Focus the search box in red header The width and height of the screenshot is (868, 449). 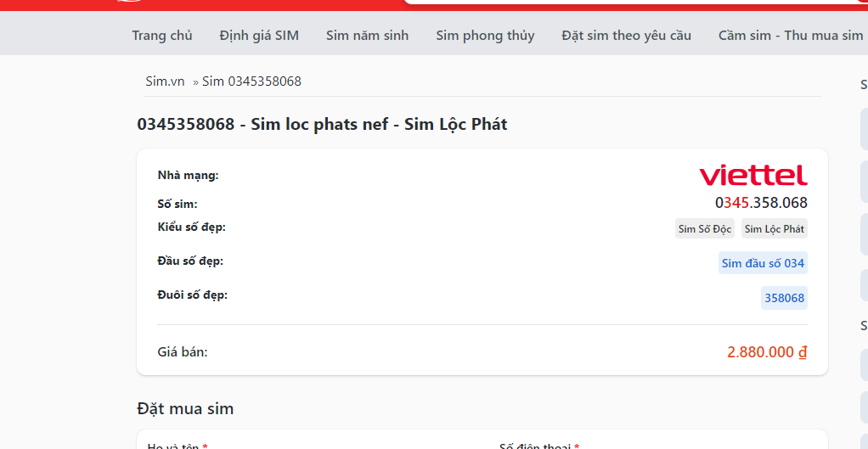635,3
